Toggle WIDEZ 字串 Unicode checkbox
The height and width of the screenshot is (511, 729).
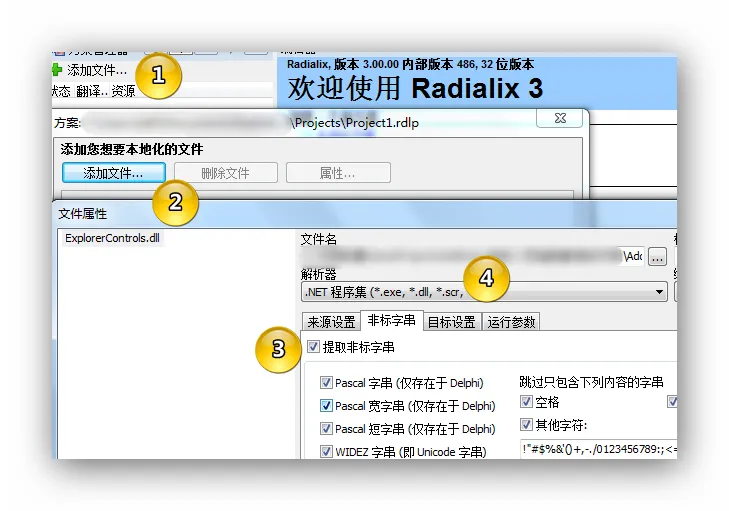(x=326, y=451)
